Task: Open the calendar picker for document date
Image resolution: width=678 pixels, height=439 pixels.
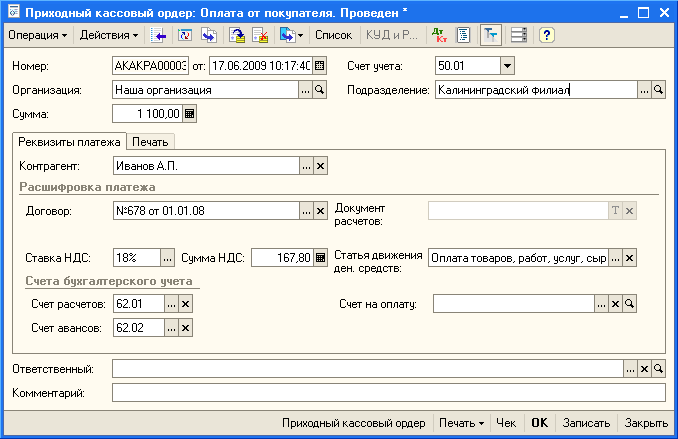Action: pyautogui.click(x=320, y=66)
